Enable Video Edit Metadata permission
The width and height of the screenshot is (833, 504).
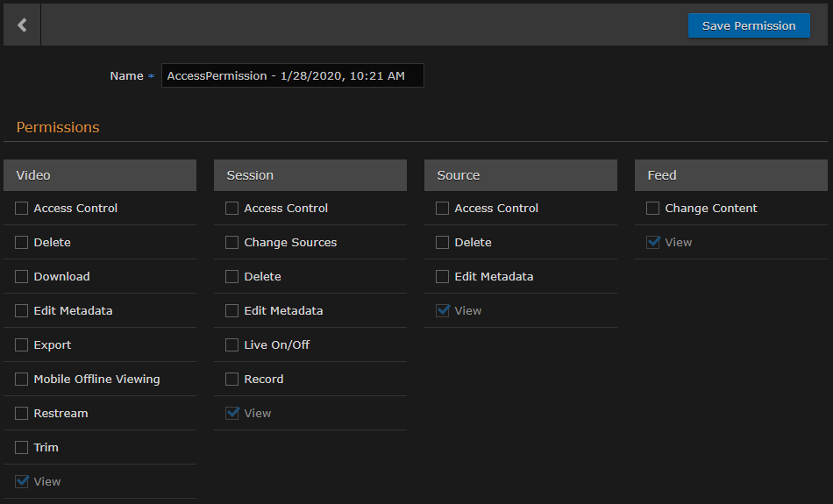22,311
